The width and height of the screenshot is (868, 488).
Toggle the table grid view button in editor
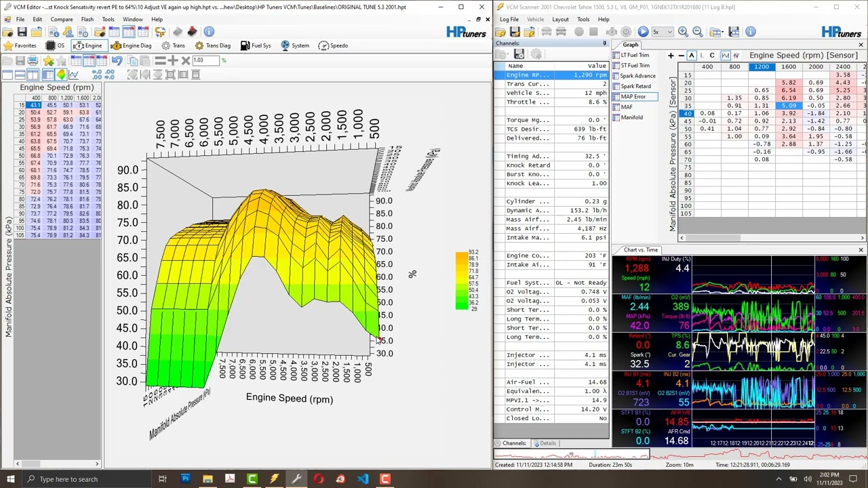tap(48, 75)
